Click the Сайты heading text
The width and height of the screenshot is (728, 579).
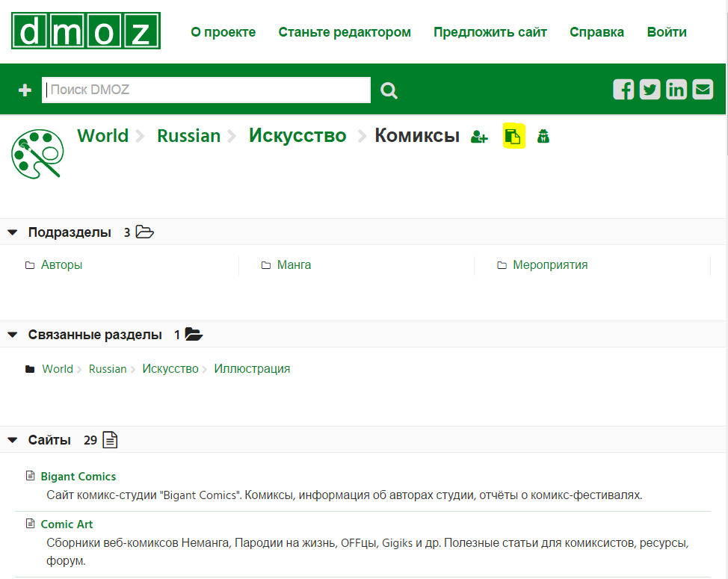(49, 440)
